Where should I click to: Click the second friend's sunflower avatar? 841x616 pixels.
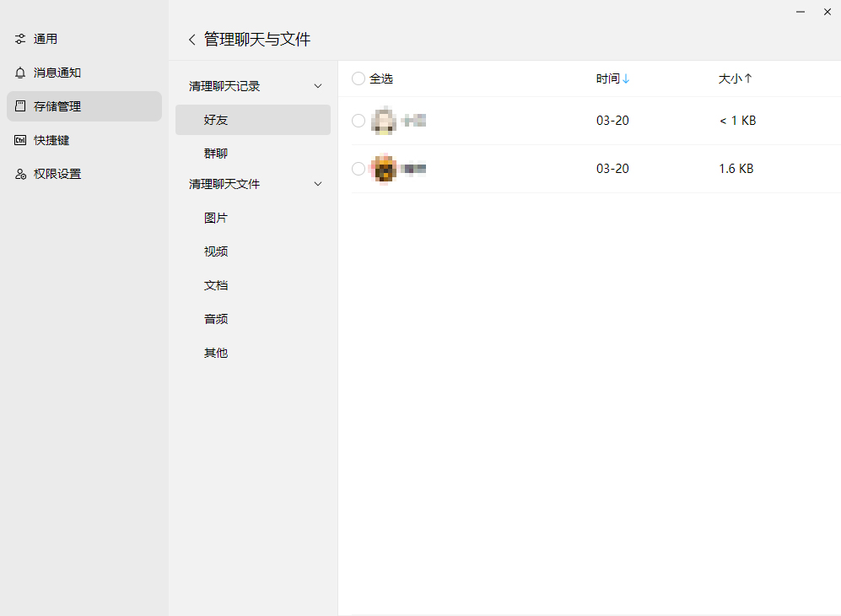click(x=384, y=169)
